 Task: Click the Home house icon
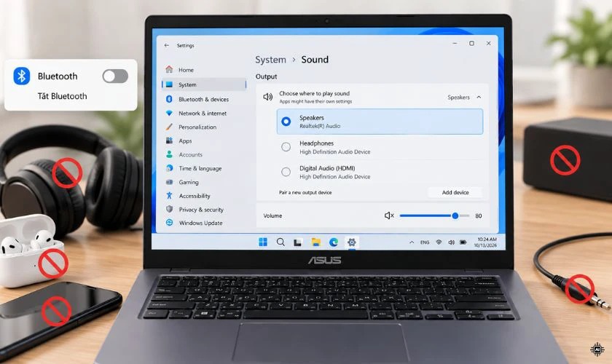169,69
